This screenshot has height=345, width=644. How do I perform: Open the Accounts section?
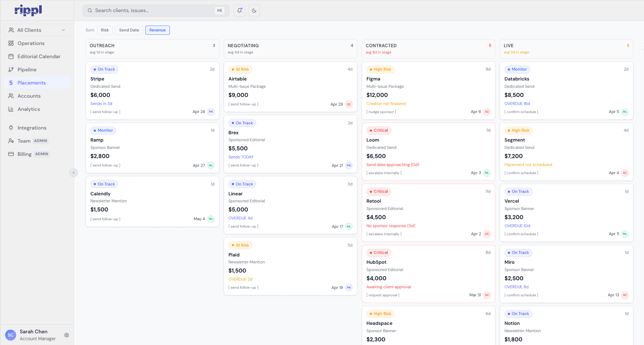pos(29,96)
